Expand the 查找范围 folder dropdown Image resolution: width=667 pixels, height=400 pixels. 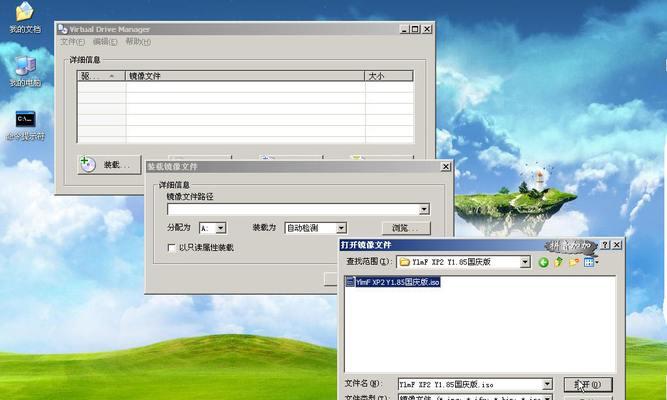point(525,262)
